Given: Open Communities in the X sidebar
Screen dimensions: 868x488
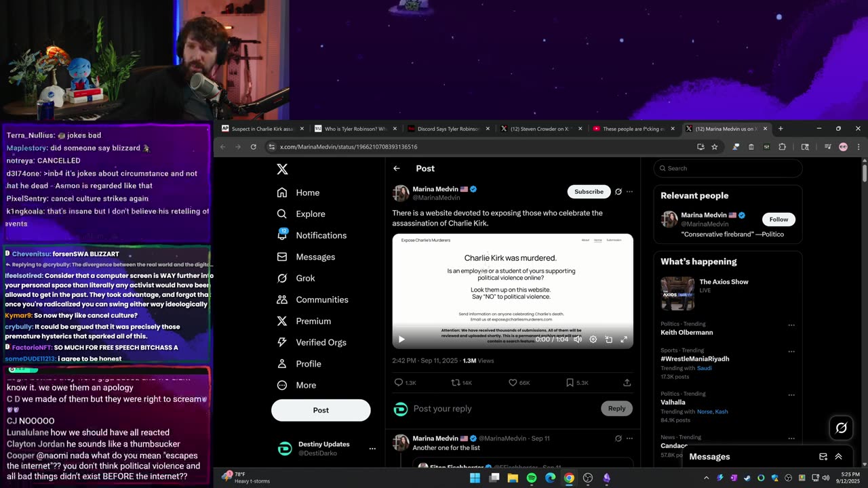Looking at the screenshot, I should click(313, 300).
